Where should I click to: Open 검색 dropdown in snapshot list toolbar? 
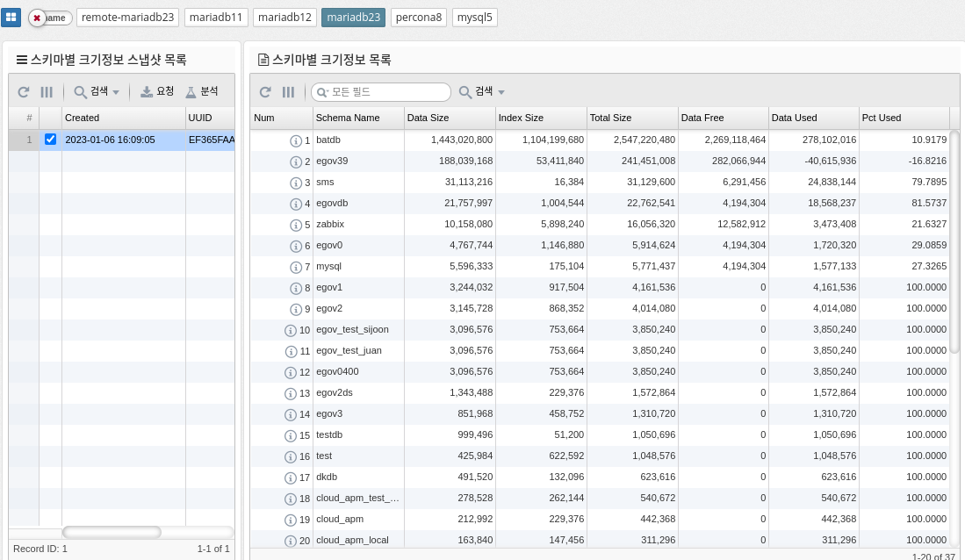click(97, 92)
